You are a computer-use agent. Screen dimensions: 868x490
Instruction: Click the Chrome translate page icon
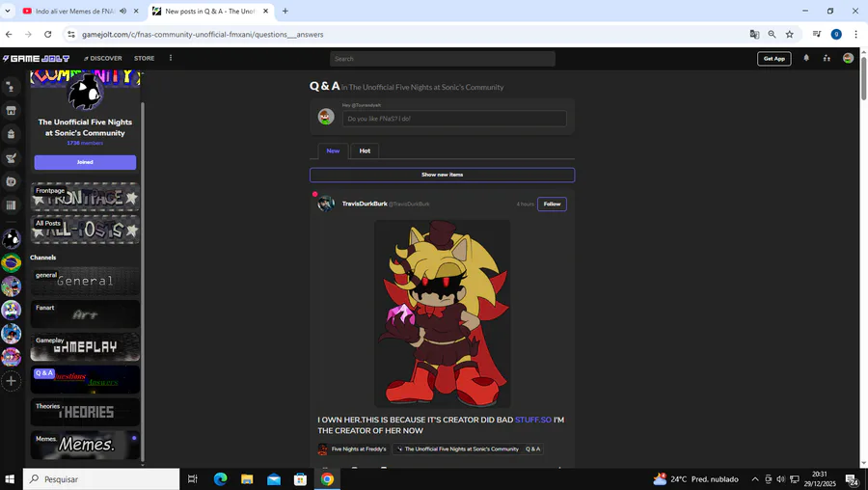point(754,35)
